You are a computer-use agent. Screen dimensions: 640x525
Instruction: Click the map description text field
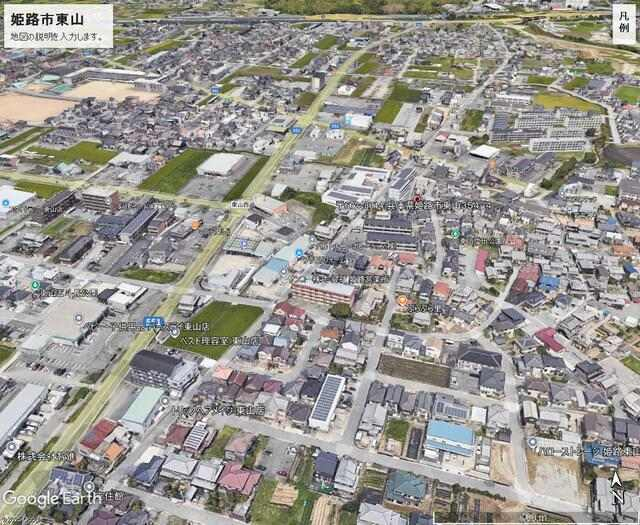pyautogui.click(x=55, y=37)
